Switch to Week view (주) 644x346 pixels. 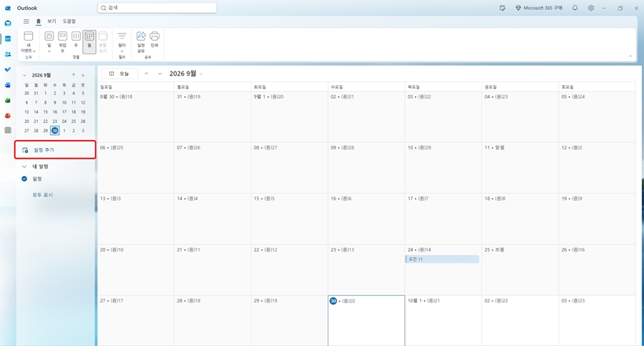(x=76, y=42)
